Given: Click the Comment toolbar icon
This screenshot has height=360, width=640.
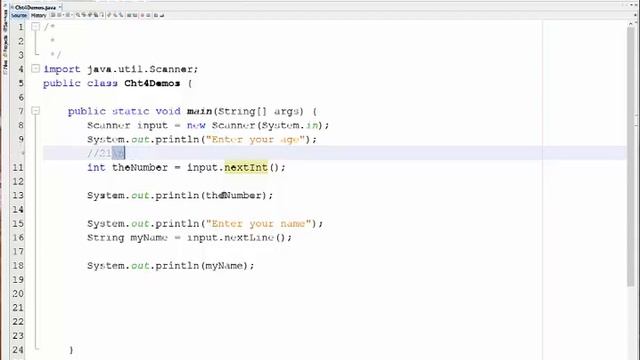Looking at the screenshot, I should pyautogui.click(x=156, y=15).
